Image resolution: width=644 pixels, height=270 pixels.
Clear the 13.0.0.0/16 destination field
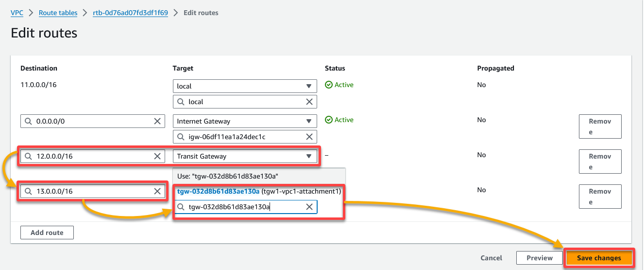157,191
